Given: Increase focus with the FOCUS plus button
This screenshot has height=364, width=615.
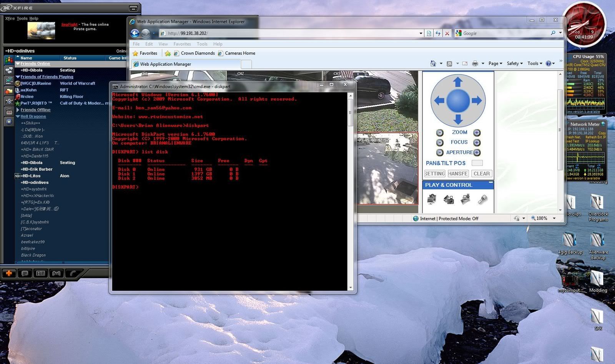Looking at the screenshot, I should (x=477, y=142).
